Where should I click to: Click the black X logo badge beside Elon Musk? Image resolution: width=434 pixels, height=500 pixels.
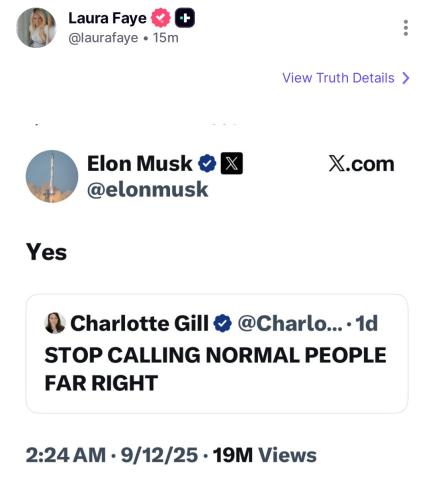tap(232, 163)
